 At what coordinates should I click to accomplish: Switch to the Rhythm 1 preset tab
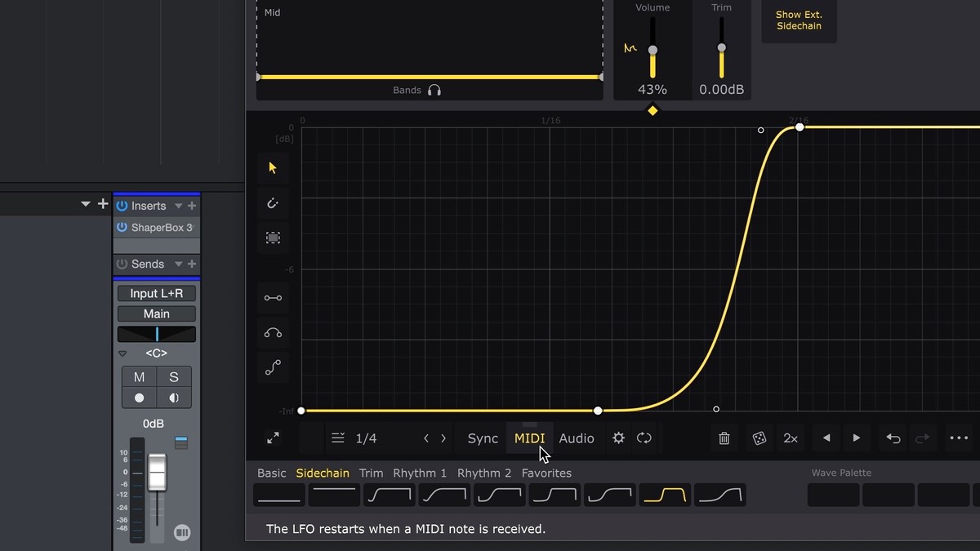[x=420, y=473]
